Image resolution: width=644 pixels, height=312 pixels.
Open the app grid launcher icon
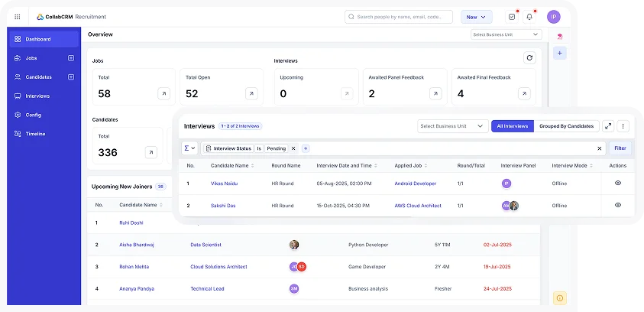[18, 17]
